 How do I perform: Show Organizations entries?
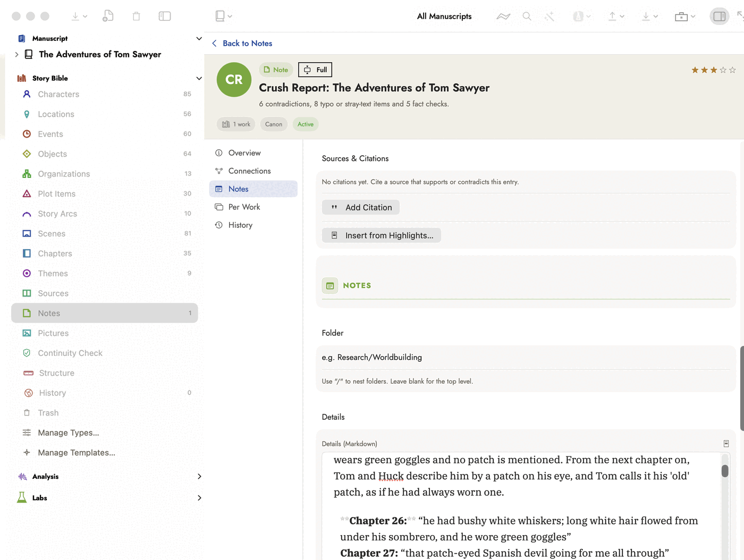(x=104, y=174)
